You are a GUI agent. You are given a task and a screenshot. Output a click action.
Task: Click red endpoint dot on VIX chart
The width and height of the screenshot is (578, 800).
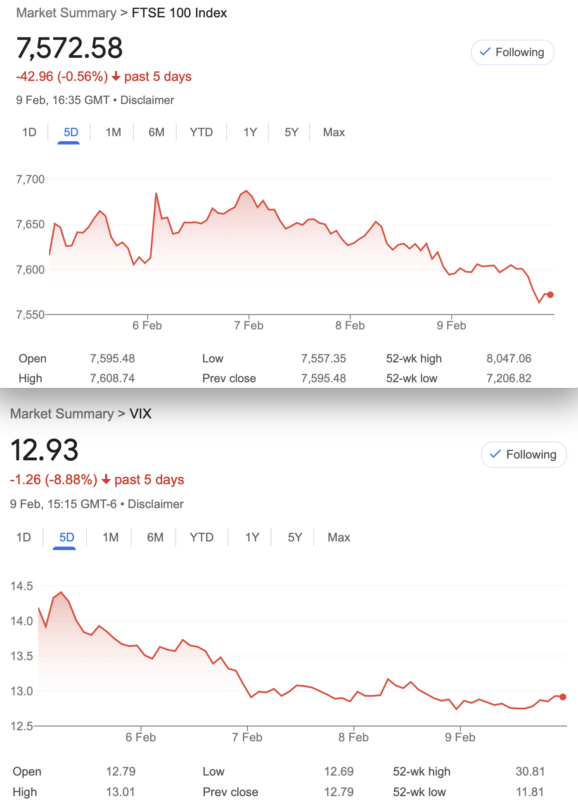point(563,697)
